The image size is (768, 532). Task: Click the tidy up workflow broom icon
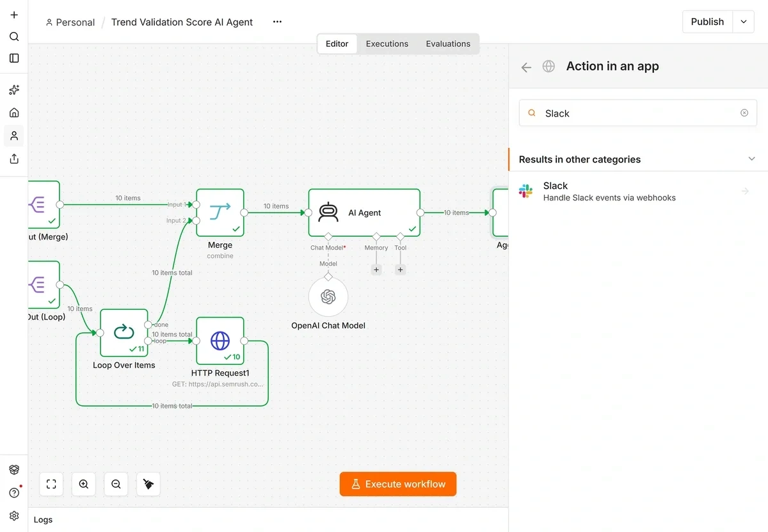point(148,484)
